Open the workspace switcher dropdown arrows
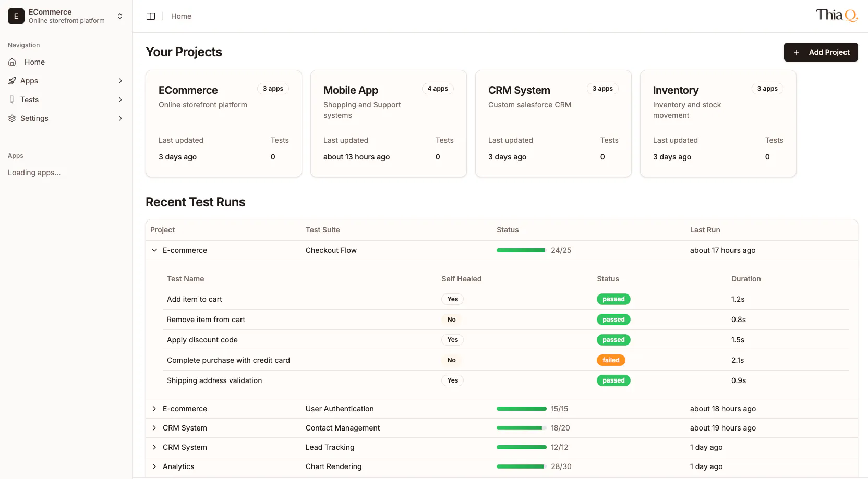 [x=120, y=16]
